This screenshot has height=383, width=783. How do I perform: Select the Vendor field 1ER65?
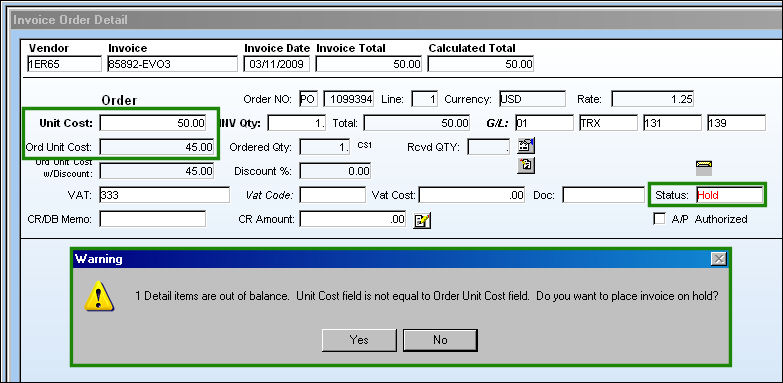click(x=64, y=64)
